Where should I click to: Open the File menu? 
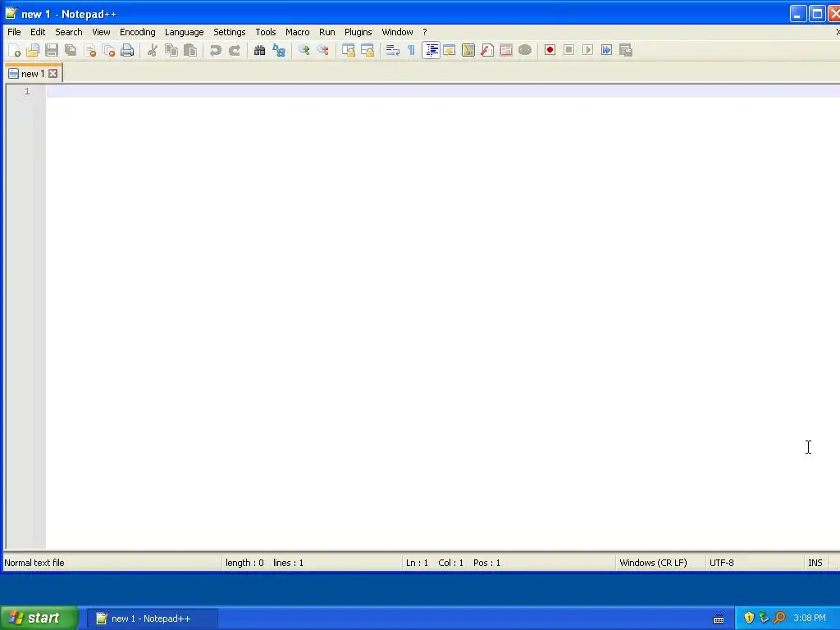[14, 32]
